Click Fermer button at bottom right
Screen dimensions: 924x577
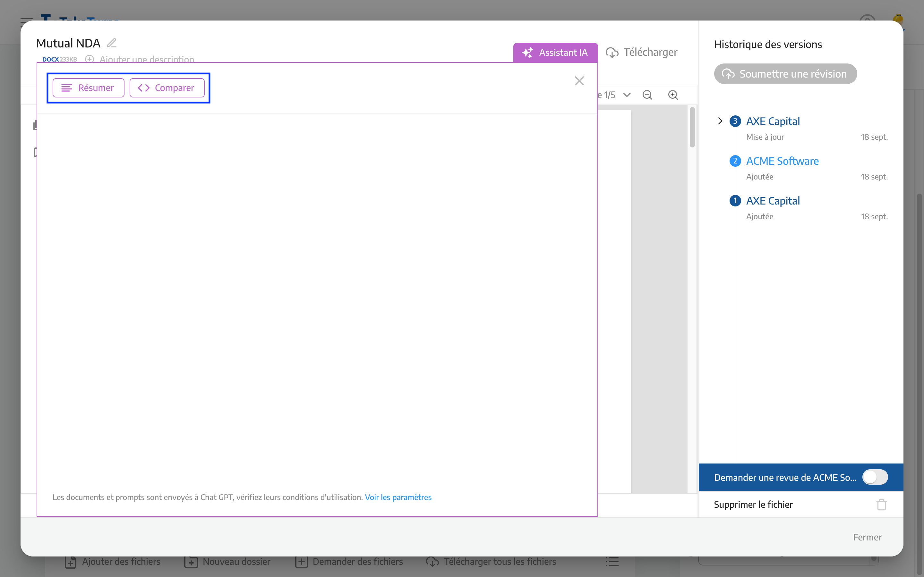(x=867, y=537)
